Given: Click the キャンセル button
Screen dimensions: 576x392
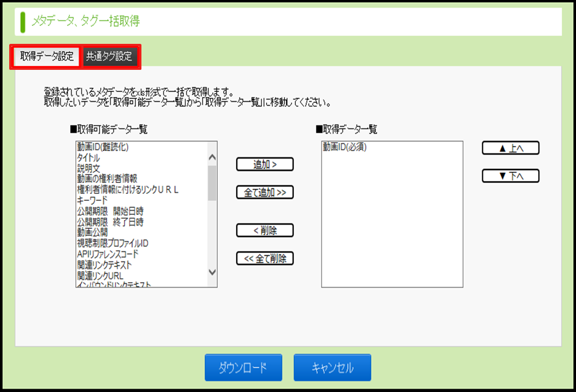Looking at the screenshot, I should (332, 368).
